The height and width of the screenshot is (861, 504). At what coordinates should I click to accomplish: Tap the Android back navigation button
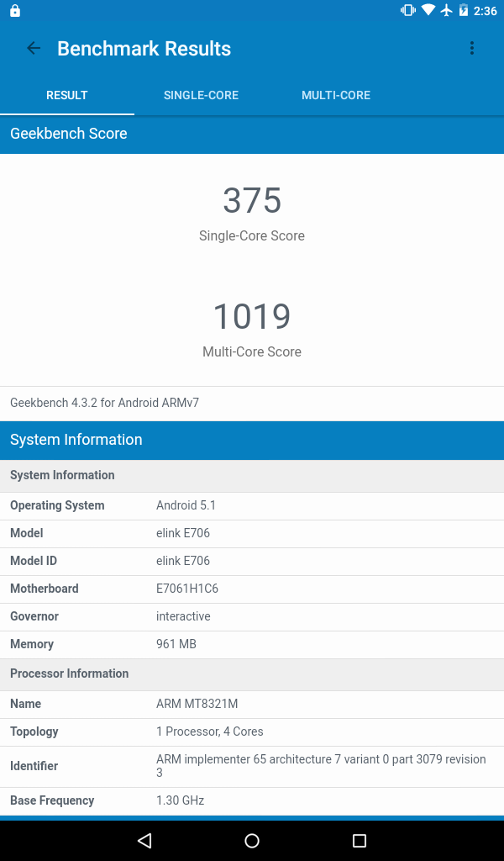[x=144, y=841]
